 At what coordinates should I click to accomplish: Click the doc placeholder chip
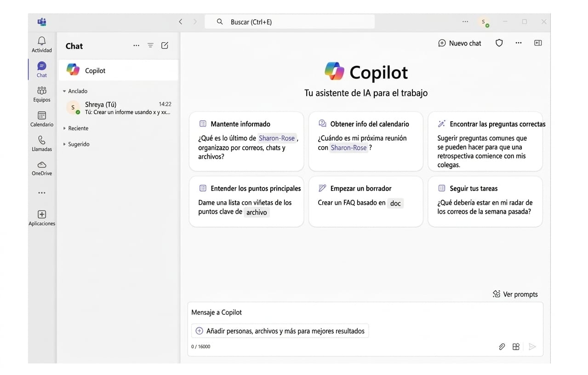(x=395, y=203)
